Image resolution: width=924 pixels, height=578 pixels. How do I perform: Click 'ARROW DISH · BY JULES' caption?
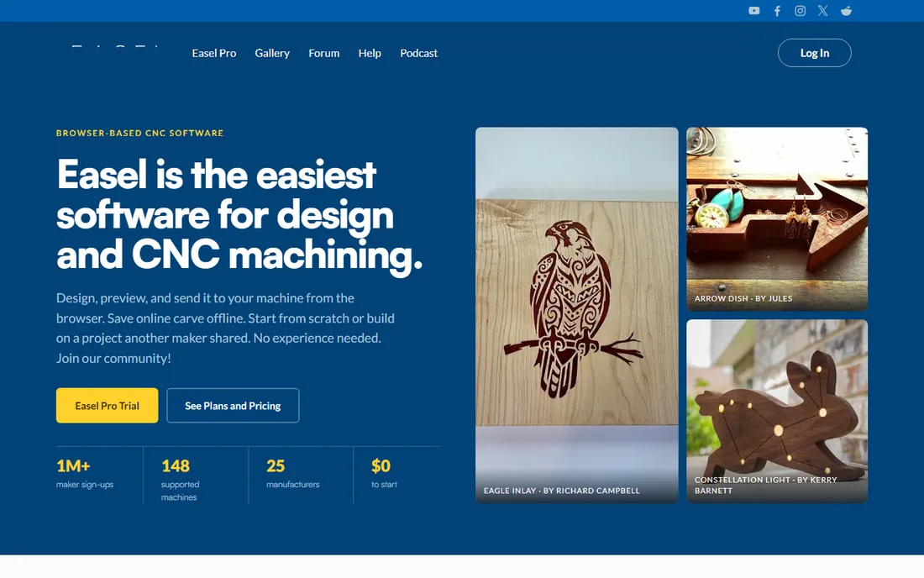coord(743,298)
